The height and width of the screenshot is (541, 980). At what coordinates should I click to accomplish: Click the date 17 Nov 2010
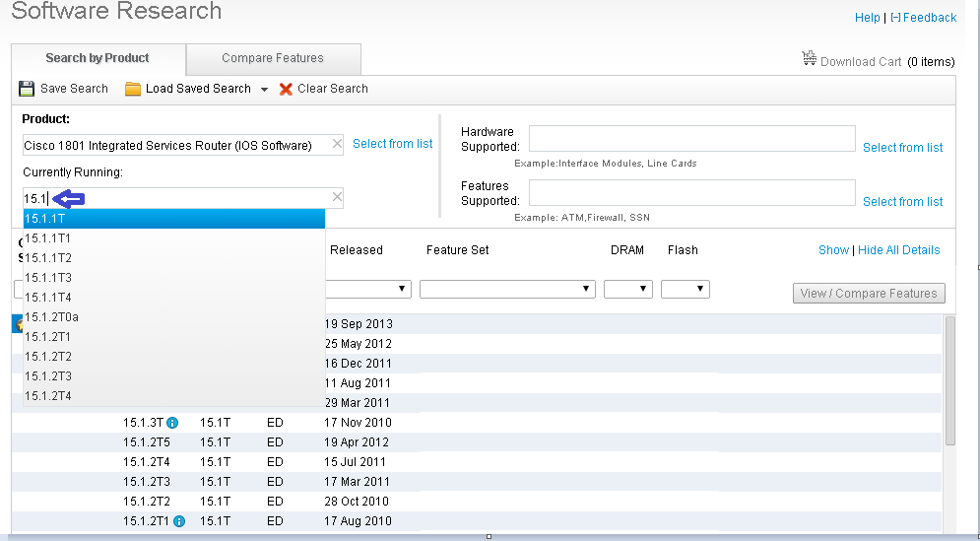click(x=359, y=423)
